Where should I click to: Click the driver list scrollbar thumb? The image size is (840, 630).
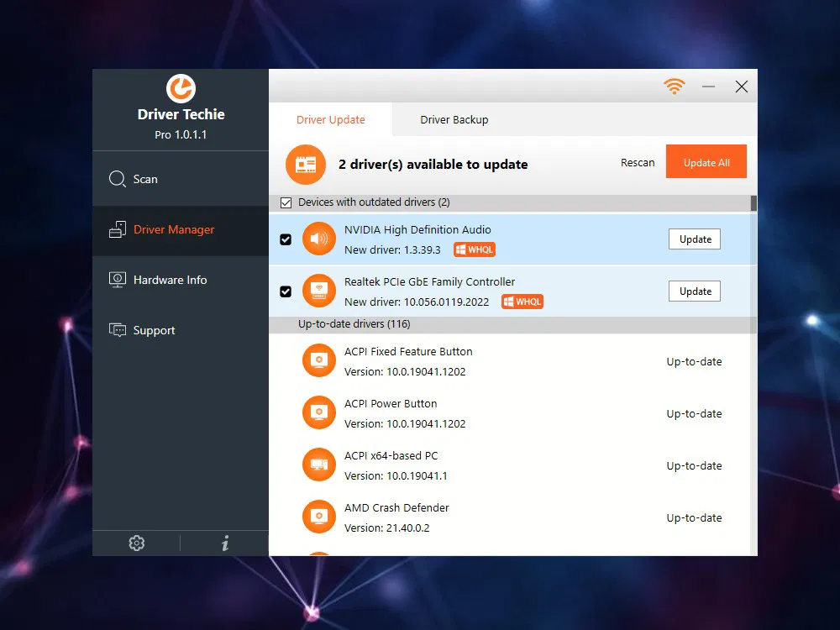click(753, 203)
